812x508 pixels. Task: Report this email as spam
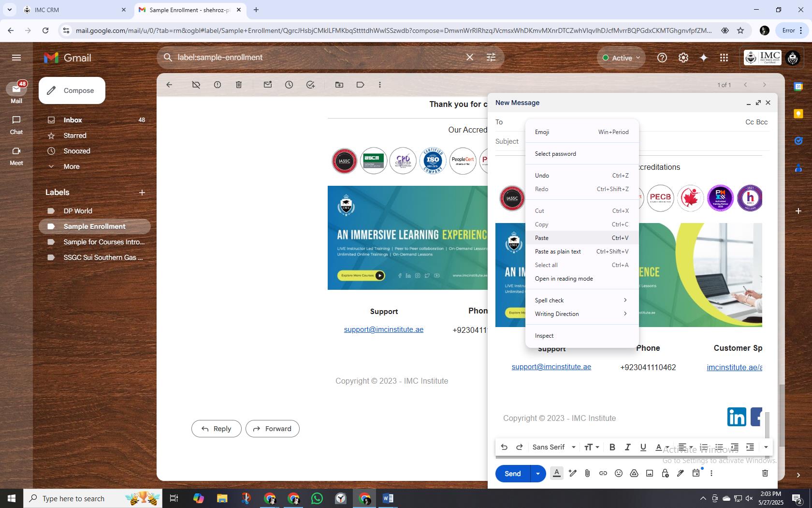pos(217,85)
